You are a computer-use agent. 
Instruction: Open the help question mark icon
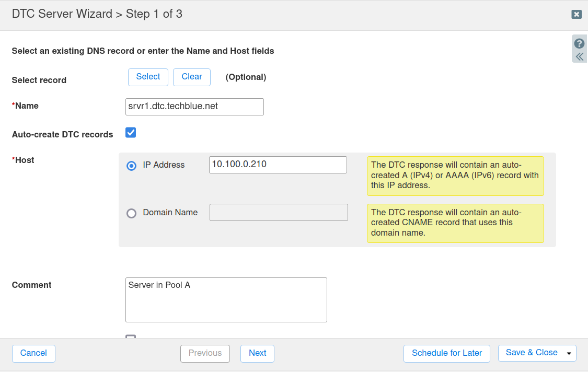pos(579,43)
